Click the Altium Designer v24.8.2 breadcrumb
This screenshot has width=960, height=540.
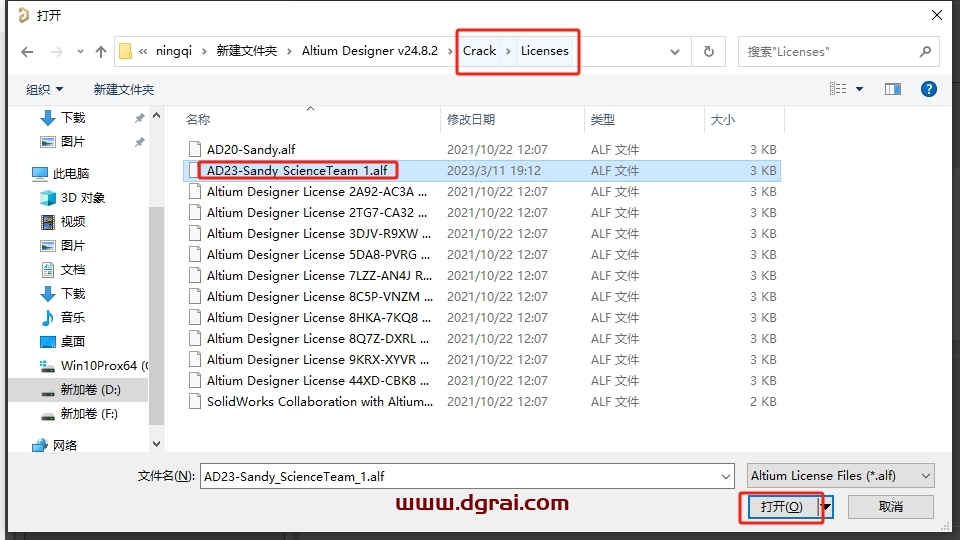coord(370,51)
